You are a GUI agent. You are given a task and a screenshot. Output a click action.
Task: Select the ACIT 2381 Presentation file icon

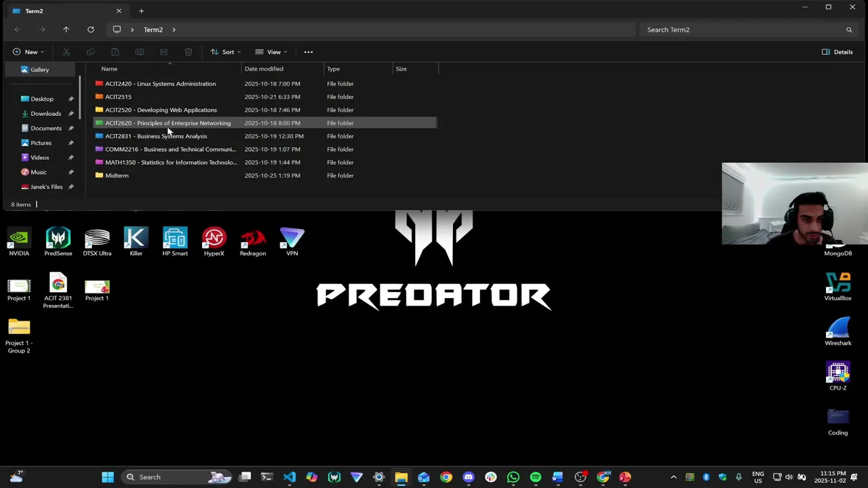click(x=58, y=290)
